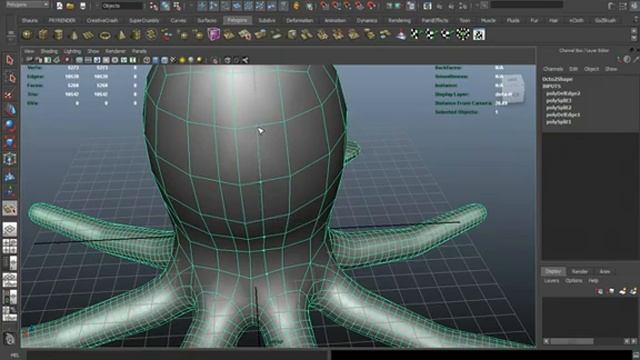This screenshot has width=640, height=360.
Task: Open the Polygons menu set dropdown
Action: [27, 4]
